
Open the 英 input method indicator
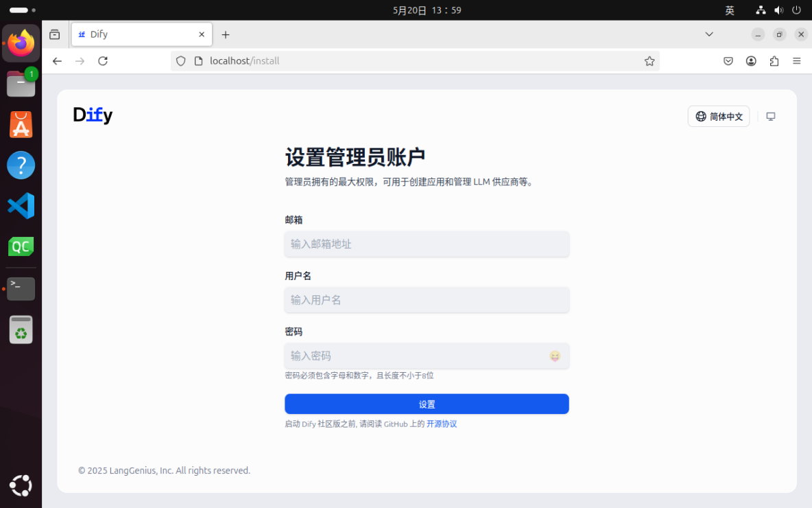click(729, 10)
